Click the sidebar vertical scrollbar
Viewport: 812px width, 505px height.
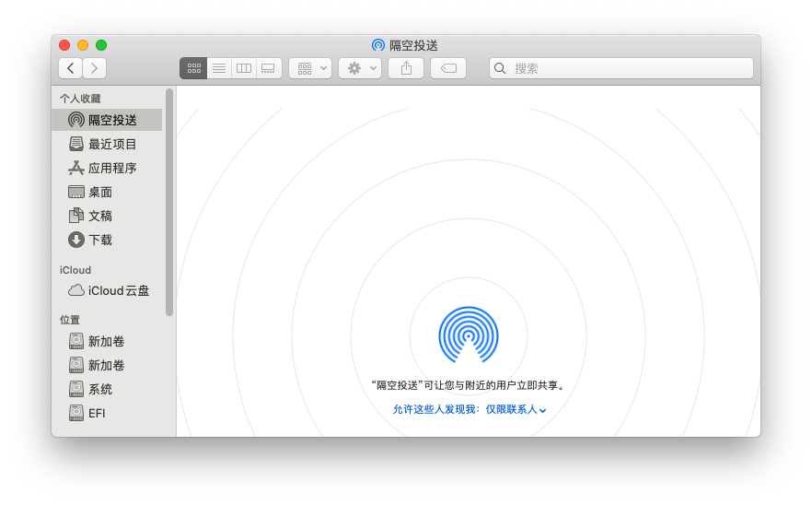pyautogui.click(x=168, y=202)
